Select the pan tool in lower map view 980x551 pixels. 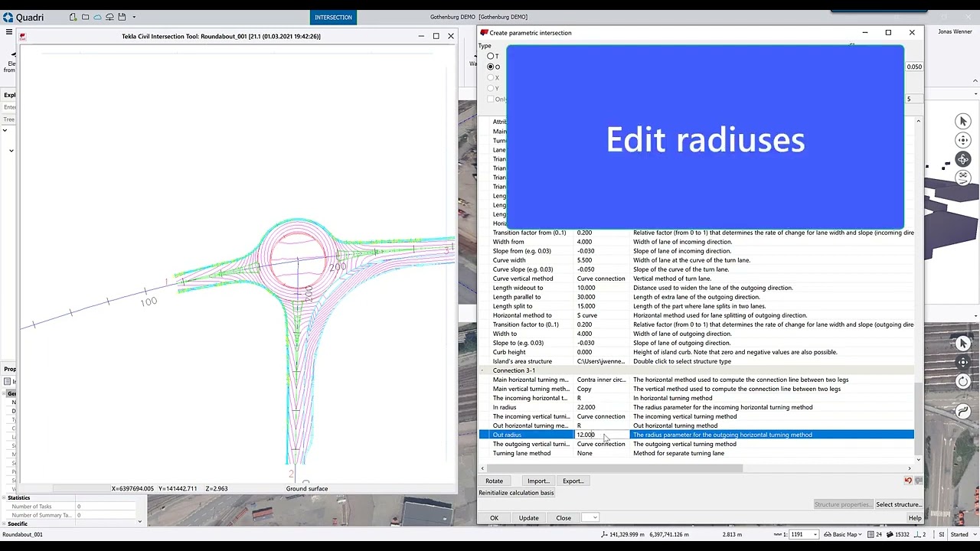pos(963,363)
